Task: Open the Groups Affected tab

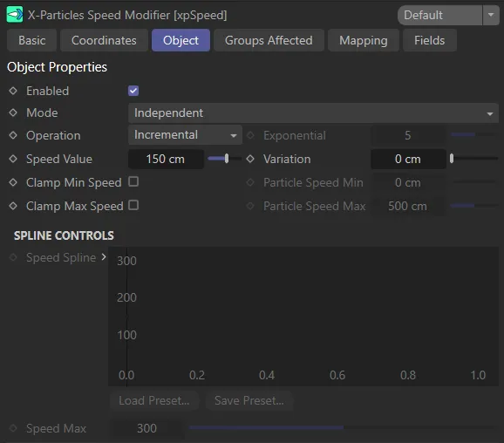Action: 269,40
